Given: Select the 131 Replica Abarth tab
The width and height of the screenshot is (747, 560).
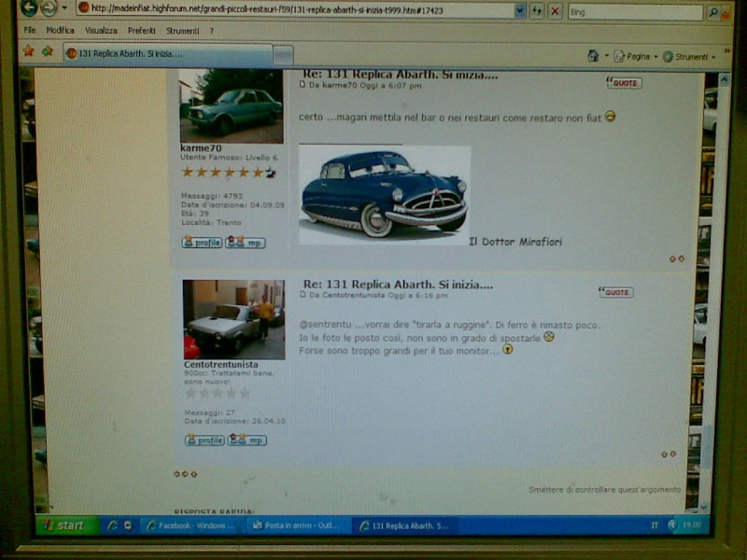Looking at the screenshot, I should (x=168, y=54).
